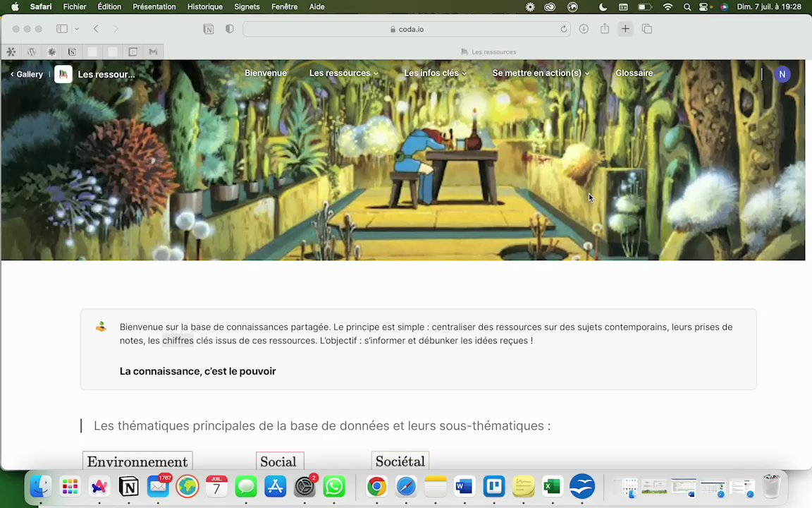Launch Siri from the menu bar
The height and width of the screenshot is (508, 812).
(x=725, y=7)
